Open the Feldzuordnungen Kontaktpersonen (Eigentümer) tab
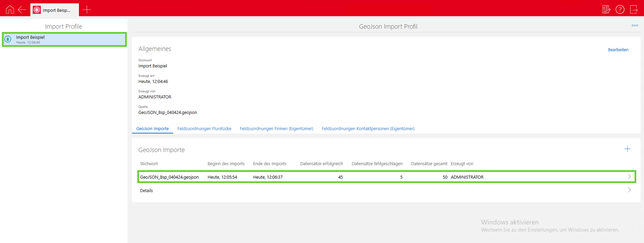644x243 pixels. [x=368, y=129]
